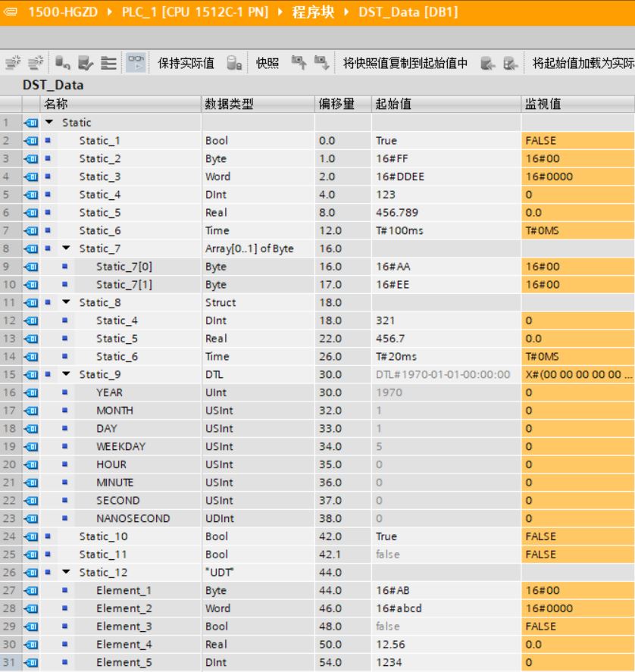Click the 数据类型 column header
The height and width of the screenshot is (672, 635).
[x=258, y=104]
